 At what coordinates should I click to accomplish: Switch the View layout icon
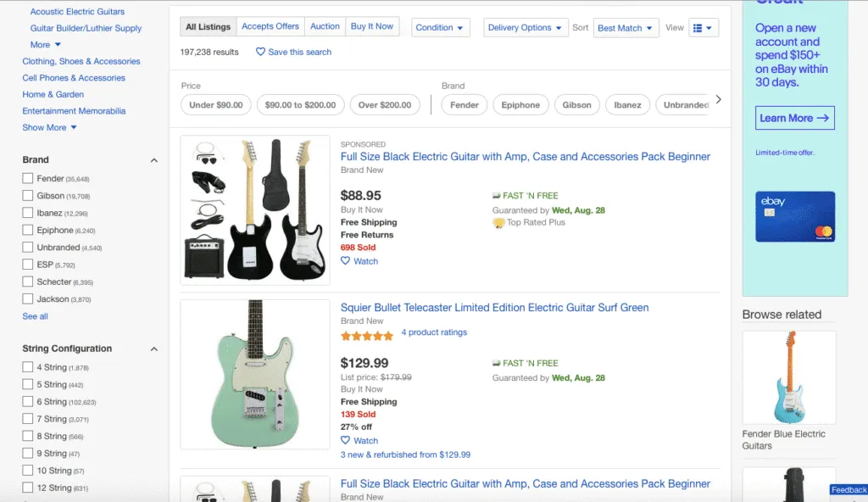coord(704,26)
